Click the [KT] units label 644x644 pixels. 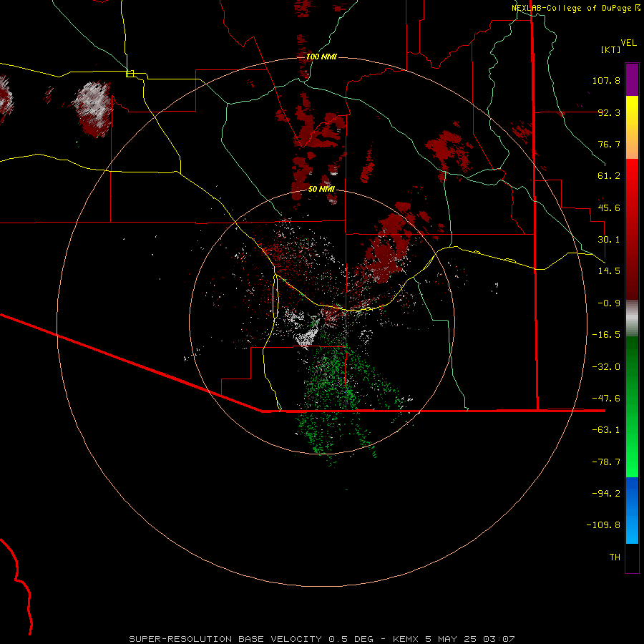pyautogui.click(x=611, y=49)
